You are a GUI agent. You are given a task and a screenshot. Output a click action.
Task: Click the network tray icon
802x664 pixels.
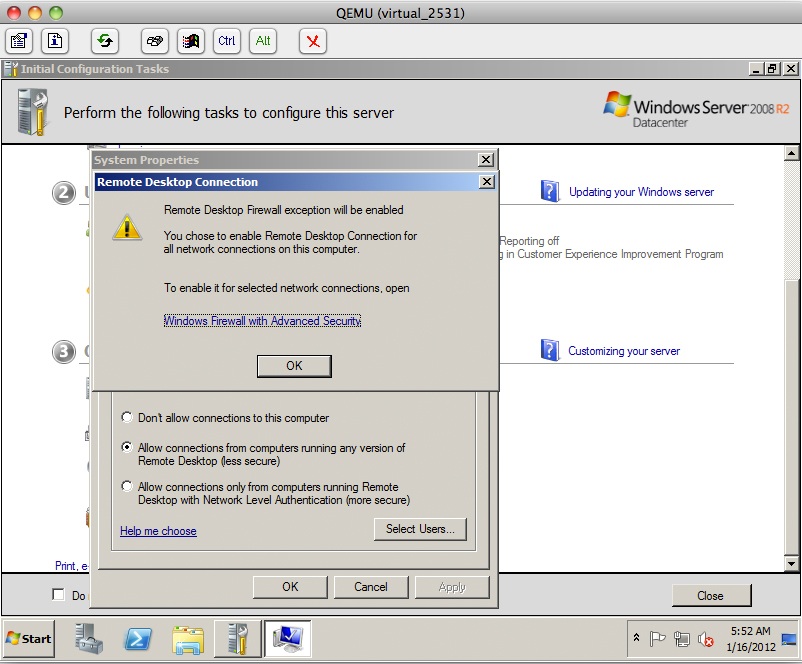682,639
